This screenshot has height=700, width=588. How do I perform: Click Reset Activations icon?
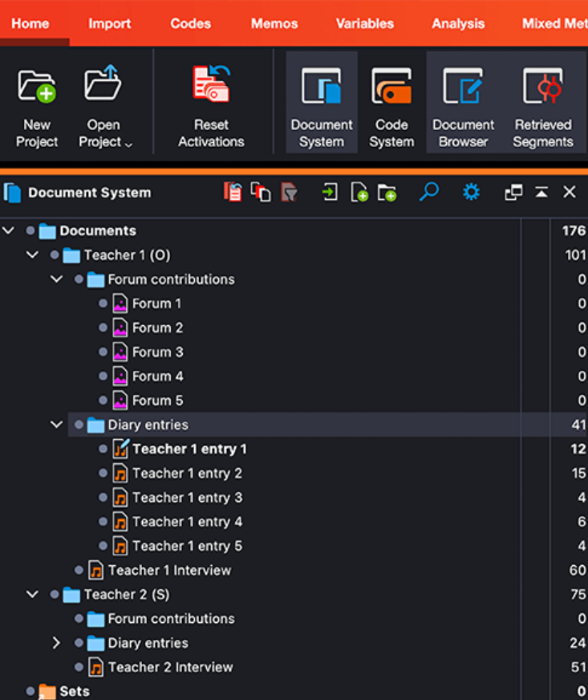coord(211,83)
